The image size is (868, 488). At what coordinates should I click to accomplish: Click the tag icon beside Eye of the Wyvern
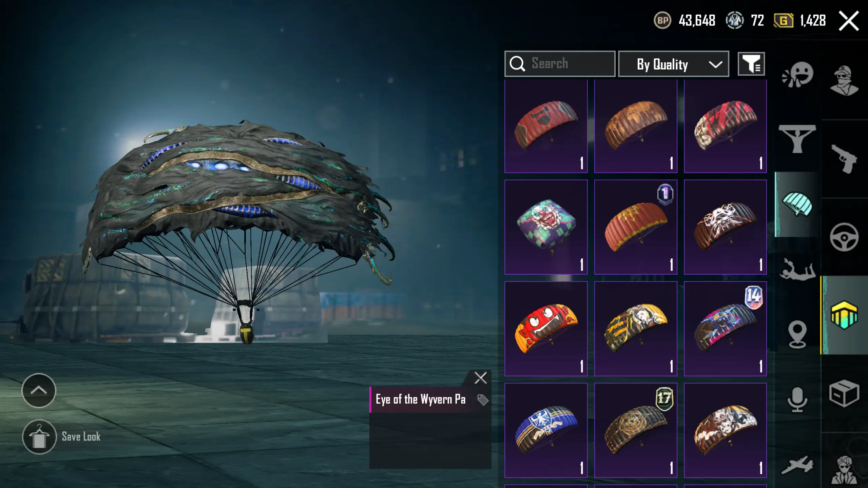point(482,400)
